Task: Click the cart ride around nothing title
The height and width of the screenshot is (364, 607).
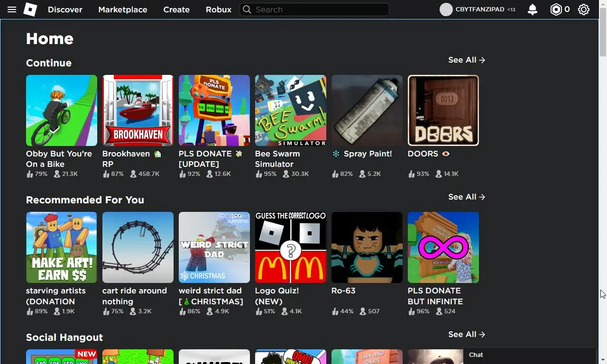Action: pos(135,296)
